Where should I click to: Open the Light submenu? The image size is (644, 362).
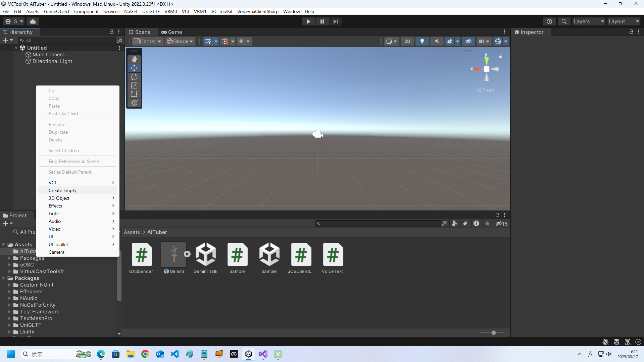click(x=78, y=214)
